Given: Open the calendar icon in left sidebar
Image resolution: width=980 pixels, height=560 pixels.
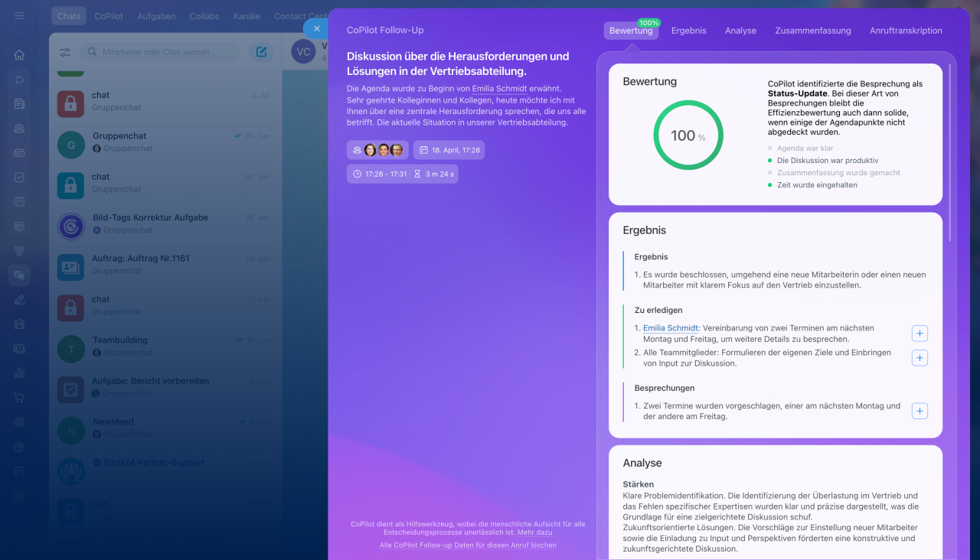Looking at the screenshot, I should (19, 201).
